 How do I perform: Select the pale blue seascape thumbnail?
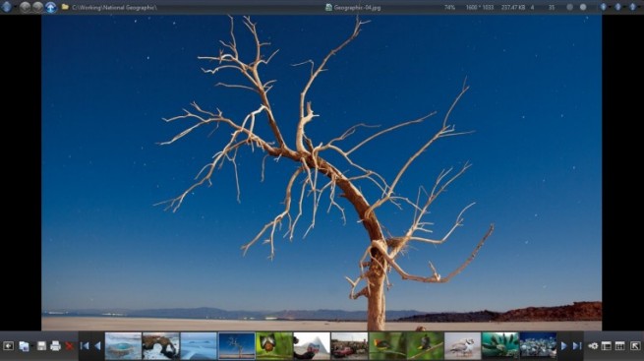(x=199, y=346)
